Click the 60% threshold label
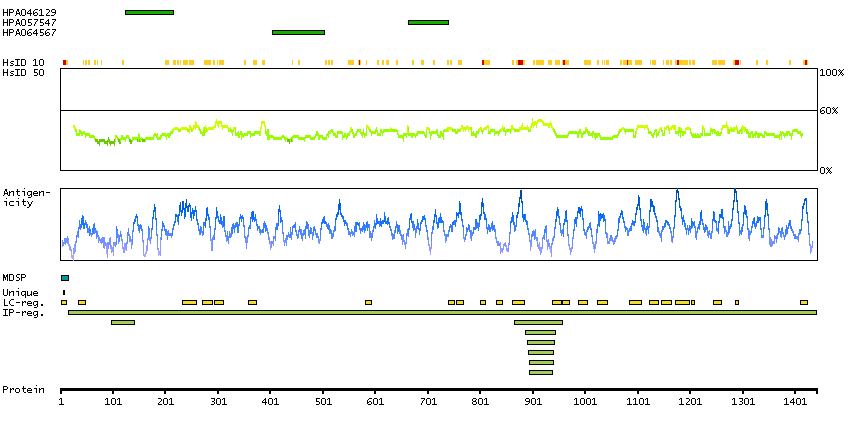 (x=831, y=111)
